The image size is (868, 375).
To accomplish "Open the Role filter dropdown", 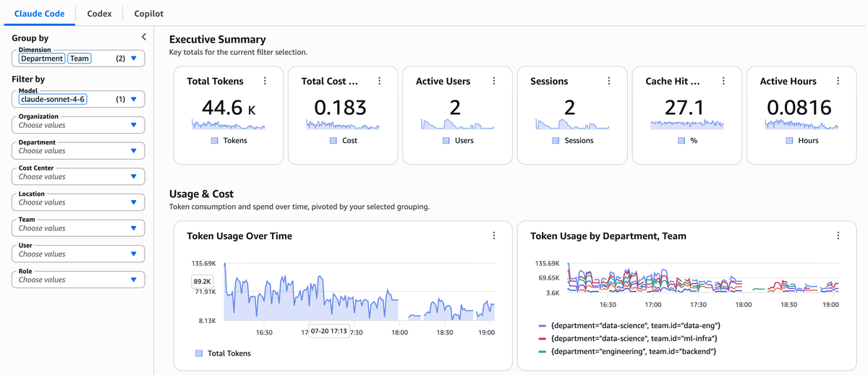I will click(x=78, y=280).
